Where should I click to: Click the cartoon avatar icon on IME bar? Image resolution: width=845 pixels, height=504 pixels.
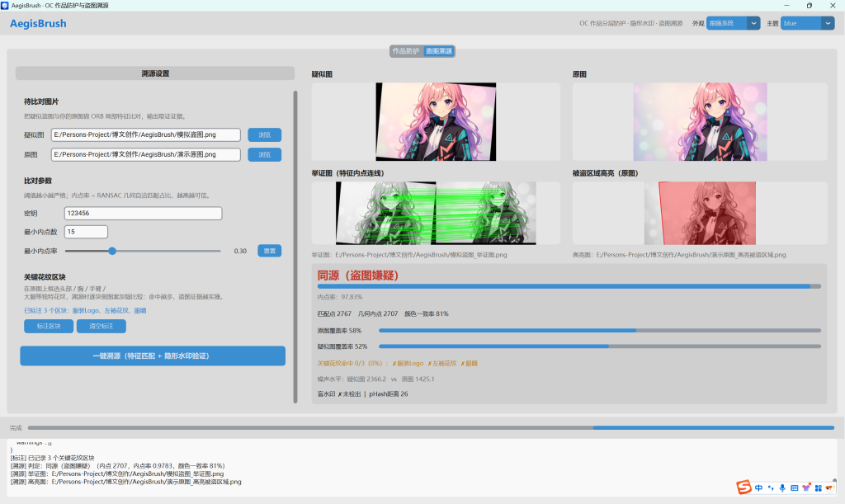coord(829,488)
